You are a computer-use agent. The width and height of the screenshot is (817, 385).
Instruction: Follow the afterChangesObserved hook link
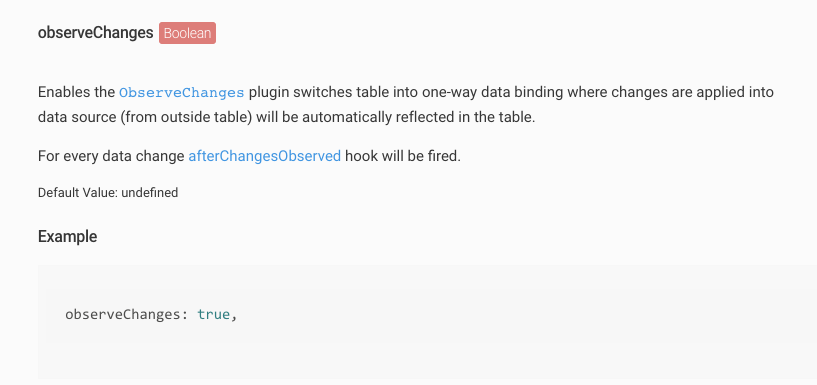[265, 156]
